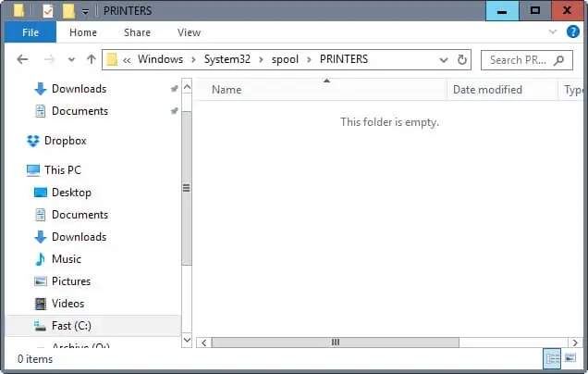
Task: Click the Forward navigation arrow
Action: [x=49, y=59]
